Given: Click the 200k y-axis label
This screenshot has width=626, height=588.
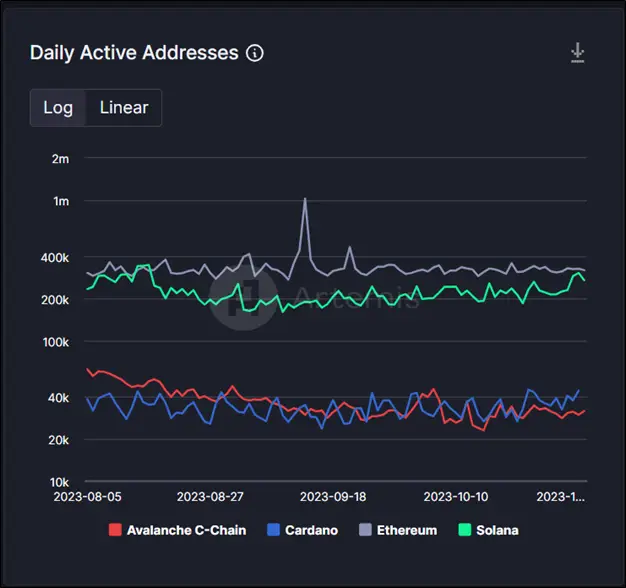Looking at the screenshot, I should pos(55,300).
